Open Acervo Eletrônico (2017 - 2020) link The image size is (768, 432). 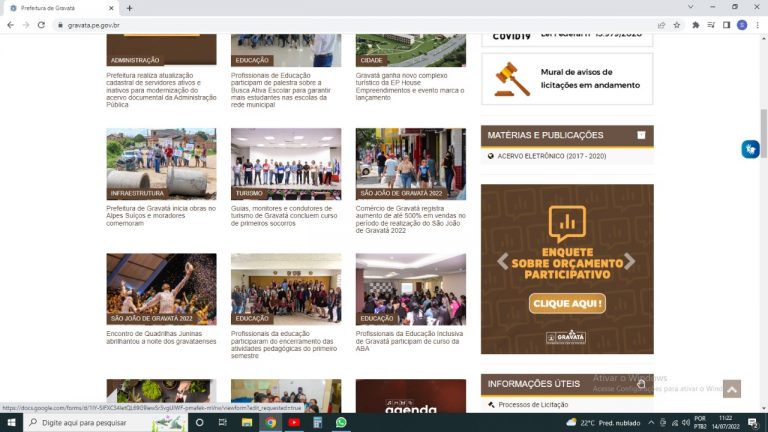552,156
